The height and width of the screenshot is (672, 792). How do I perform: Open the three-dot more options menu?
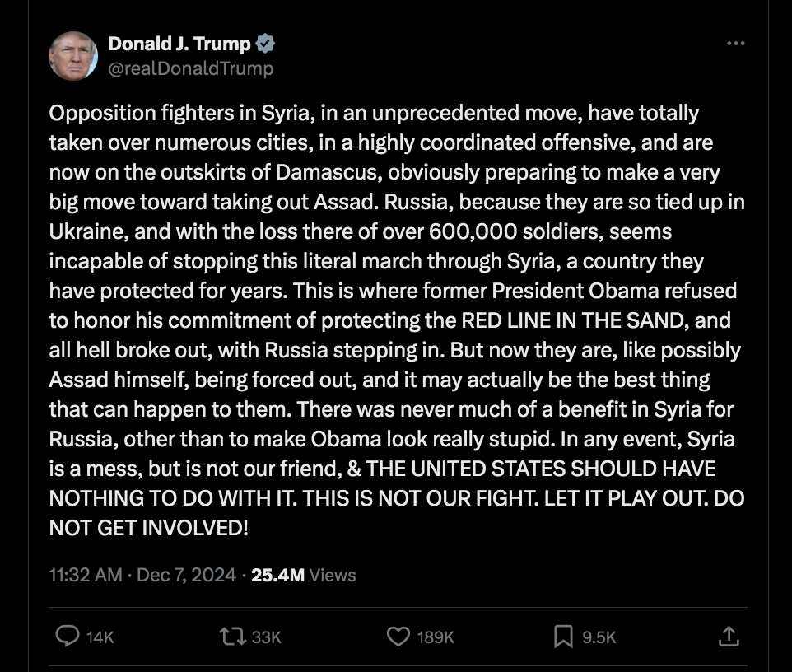(x=735, y=44)
